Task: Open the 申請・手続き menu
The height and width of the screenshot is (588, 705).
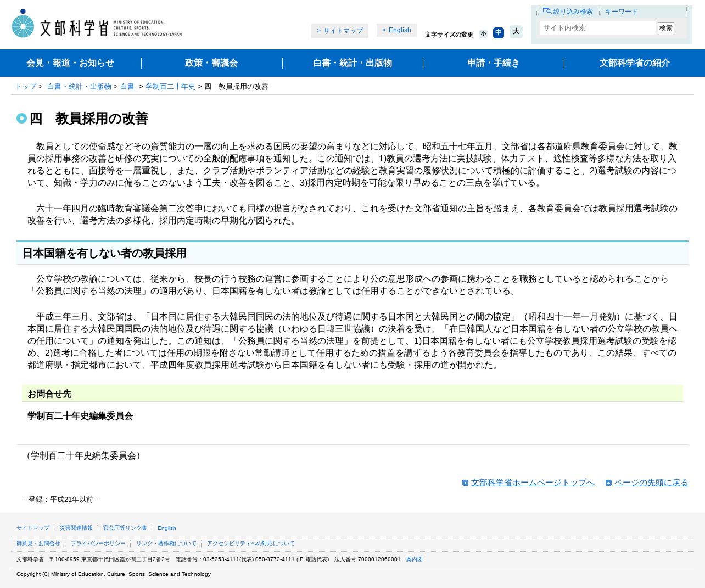Action: [493, 63]
